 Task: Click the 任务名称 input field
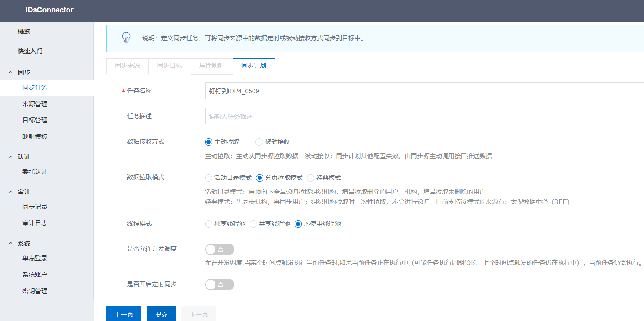click(x=424, y=91)
